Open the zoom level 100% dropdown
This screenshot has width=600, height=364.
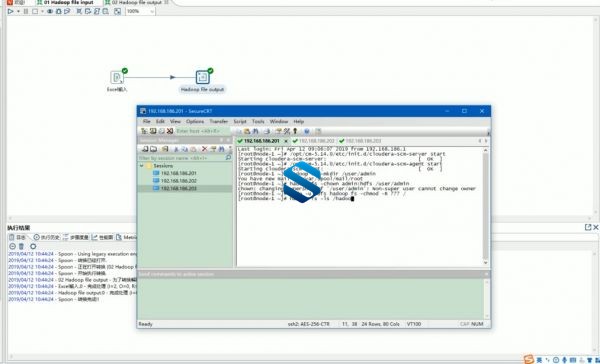click(x=140, y=11)
